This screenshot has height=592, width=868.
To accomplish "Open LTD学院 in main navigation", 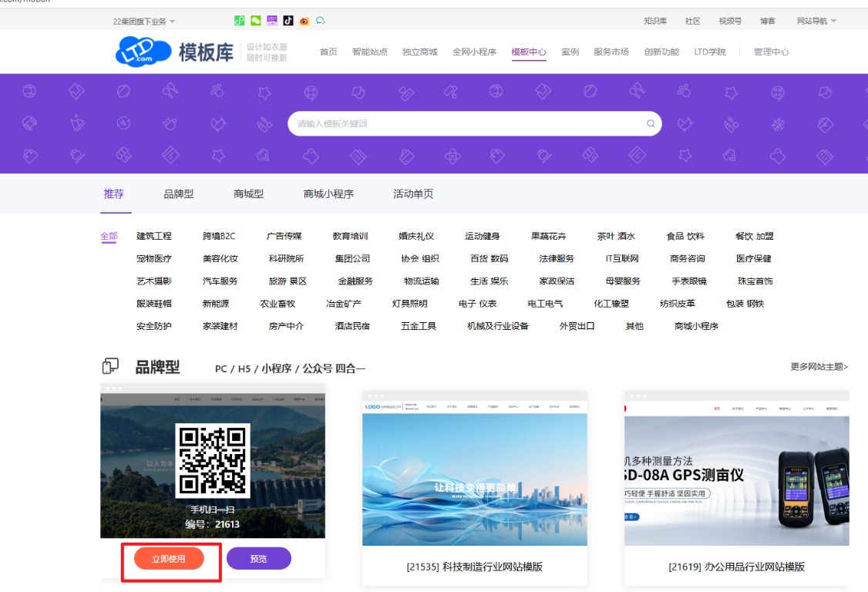I will click(710, 52).
